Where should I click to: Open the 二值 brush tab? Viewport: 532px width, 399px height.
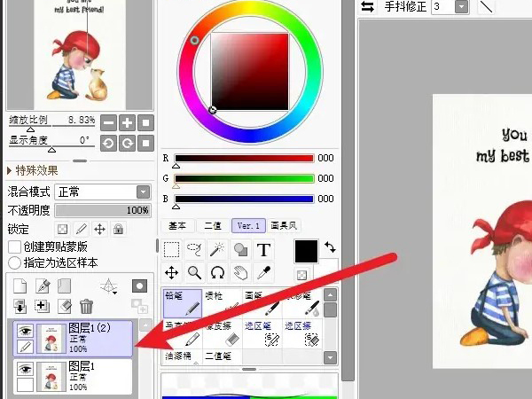[213, 226]
